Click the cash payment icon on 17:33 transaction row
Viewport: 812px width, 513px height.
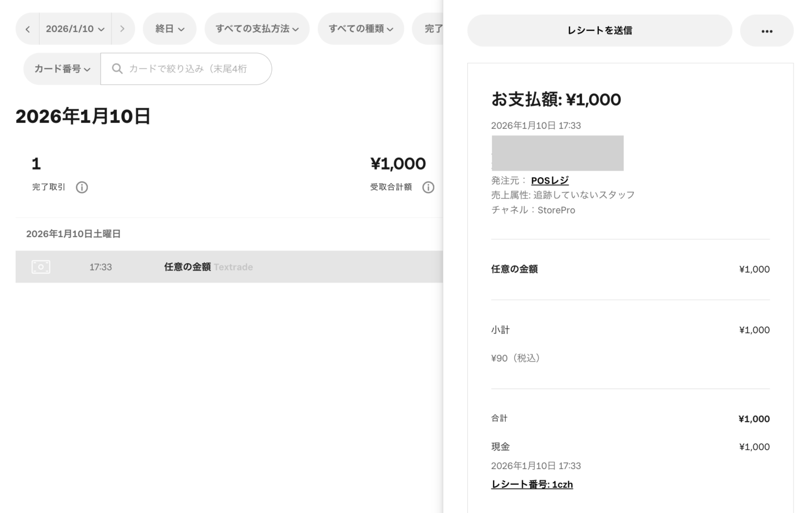[41, 267]
